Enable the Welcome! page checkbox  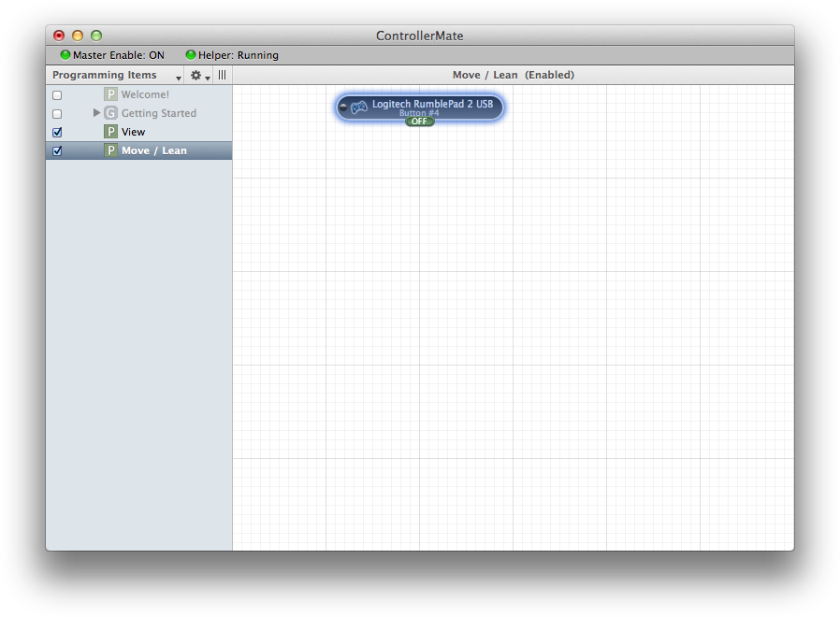point(57,95)
